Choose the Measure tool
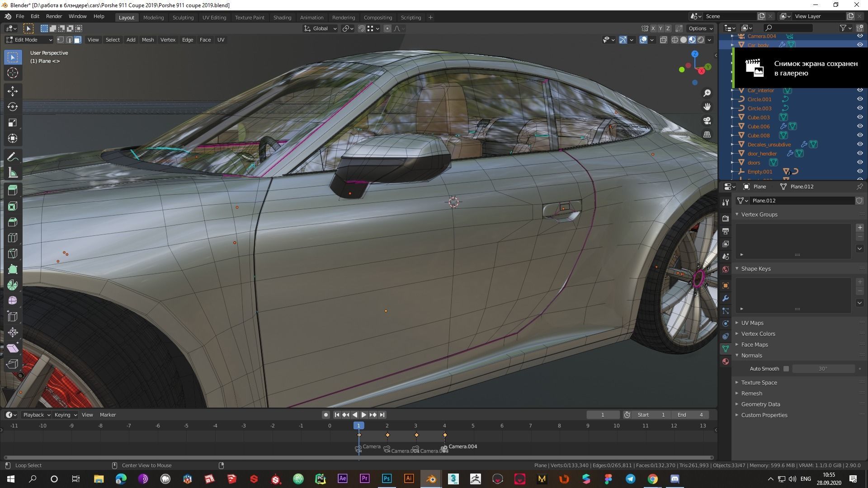The height and width of the screenshot is (488, 868). [x=13, y=173]
